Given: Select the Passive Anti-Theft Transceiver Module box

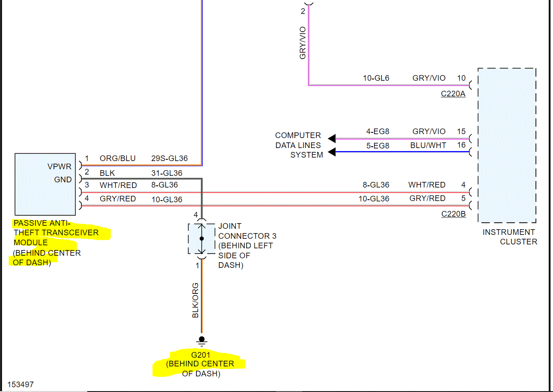Looking at the screenshot, I should (x=45, y=184).
